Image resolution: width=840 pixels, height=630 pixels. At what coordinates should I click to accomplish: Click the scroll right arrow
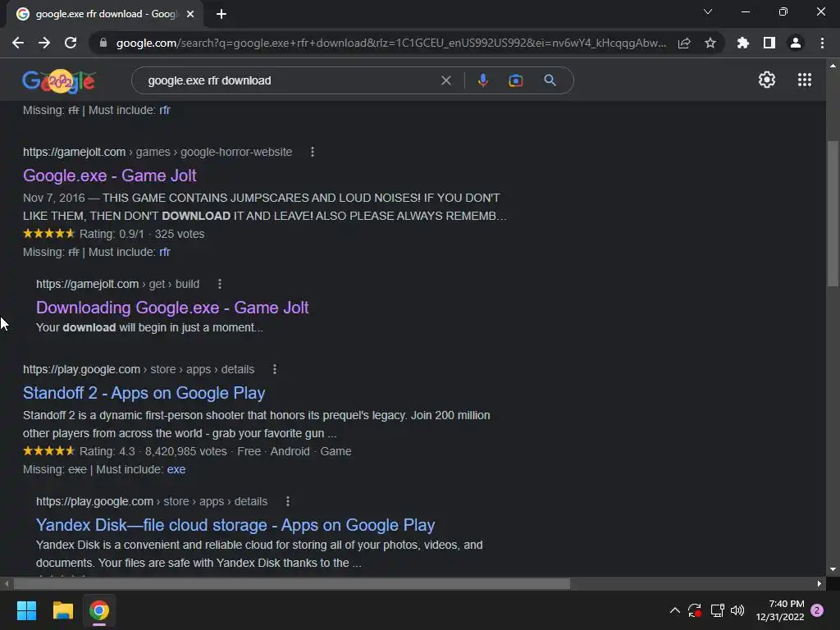[819, 583]
